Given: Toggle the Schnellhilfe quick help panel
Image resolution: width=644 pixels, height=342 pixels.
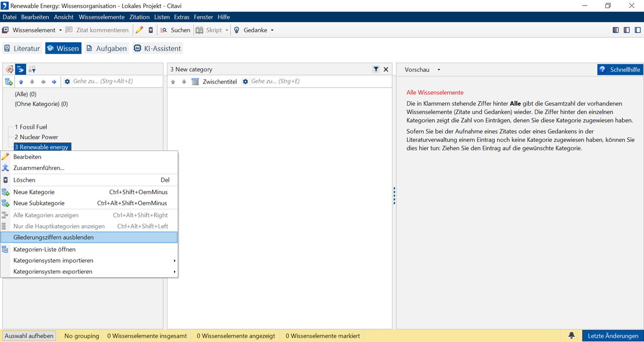Looking at the screenshot, I should [x=620, y=69].
